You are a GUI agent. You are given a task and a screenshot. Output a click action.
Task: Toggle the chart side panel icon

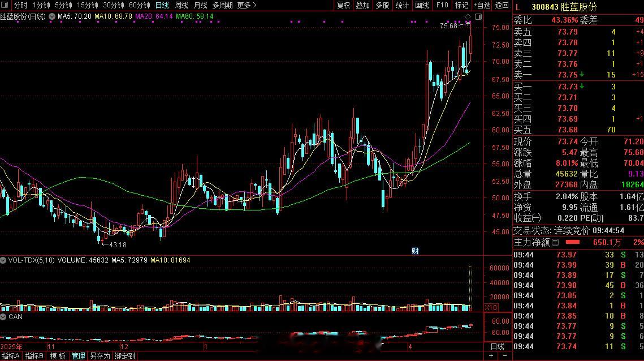pos(478,16)
